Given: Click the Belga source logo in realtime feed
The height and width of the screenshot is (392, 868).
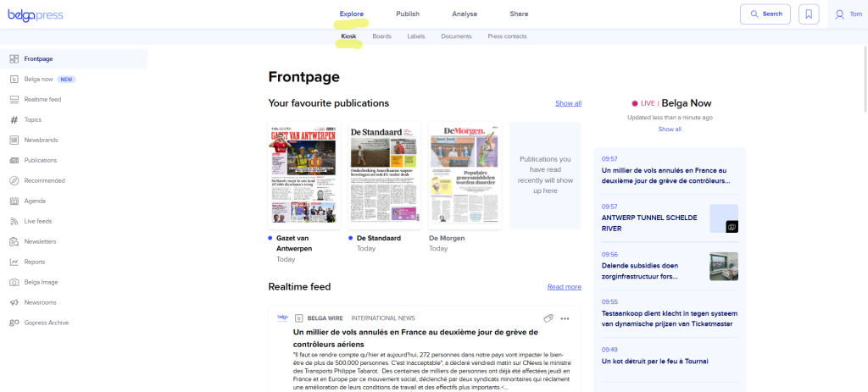Looking at the screenshot, I should click(282, 317).
